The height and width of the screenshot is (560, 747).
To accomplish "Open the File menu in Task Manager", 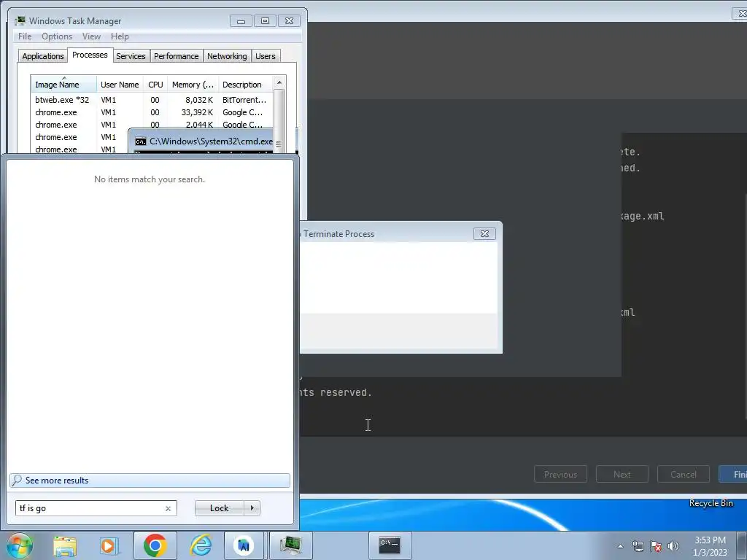I will pyautogui.click(x=25, y=36).
